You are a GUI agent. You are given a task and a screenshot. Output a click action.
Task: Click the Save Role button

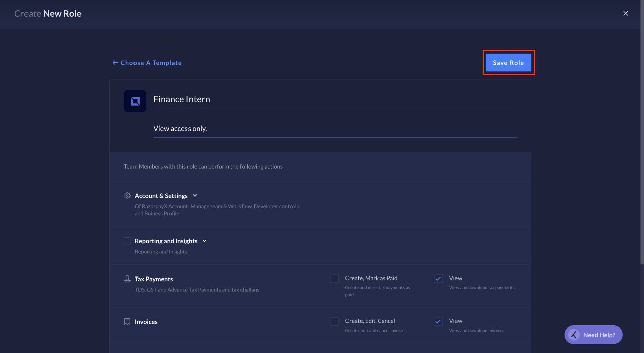click(x=508, y=63)
